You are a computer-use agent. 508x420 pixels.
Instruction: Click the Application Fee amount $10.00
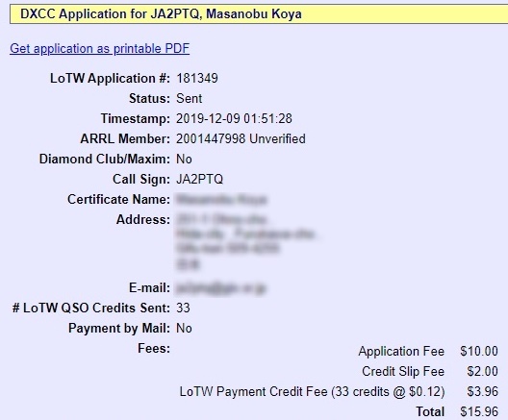point(479,351)
